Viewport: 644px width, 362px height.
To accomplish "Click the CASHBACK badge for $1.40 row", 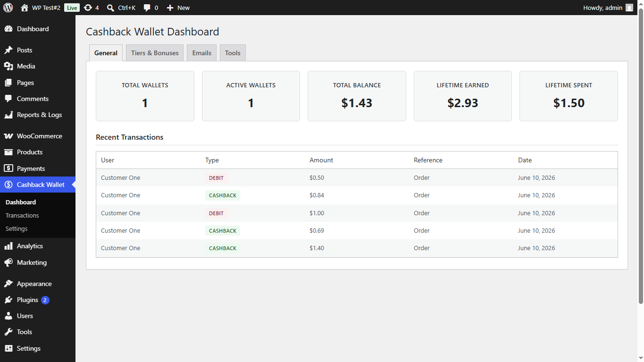I will pos(223,248).
